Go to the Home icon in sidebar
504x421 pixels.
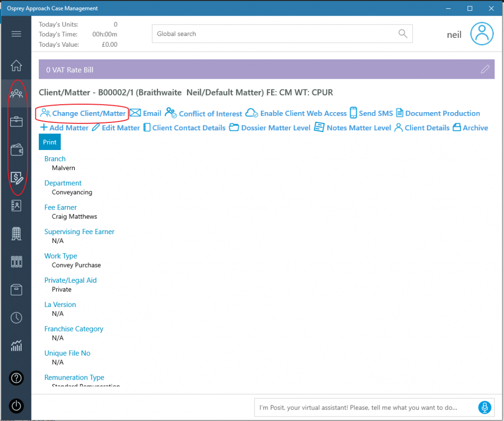coord(16,65)
